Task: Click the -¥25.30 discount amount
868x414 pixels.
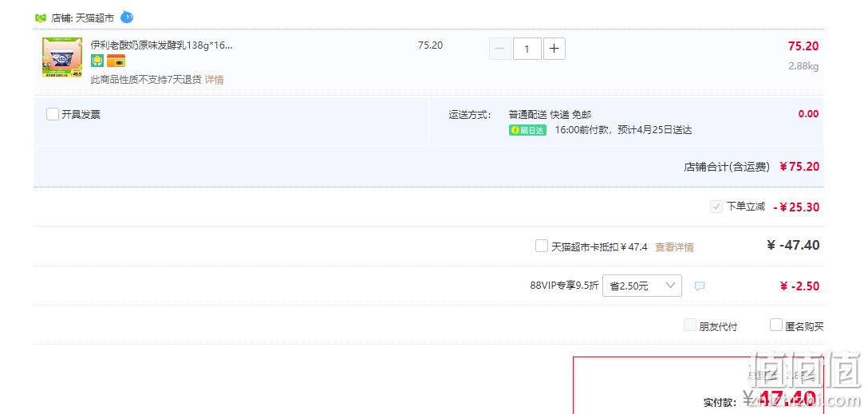Action: pyautogui.click(x=796, y=207)
